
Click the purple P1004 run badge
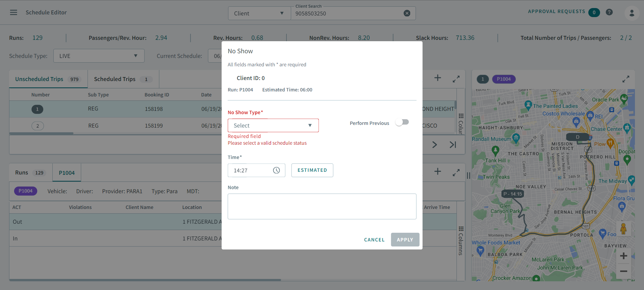pos(25,191)
